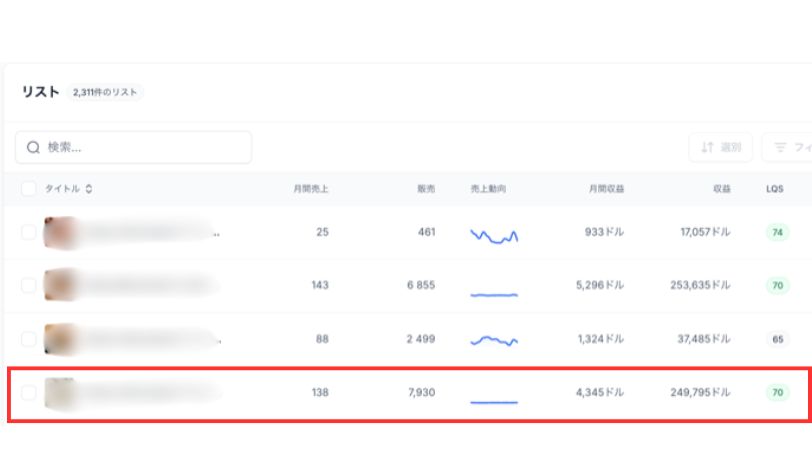Click the LQS badge showing 65

[777, 339]
